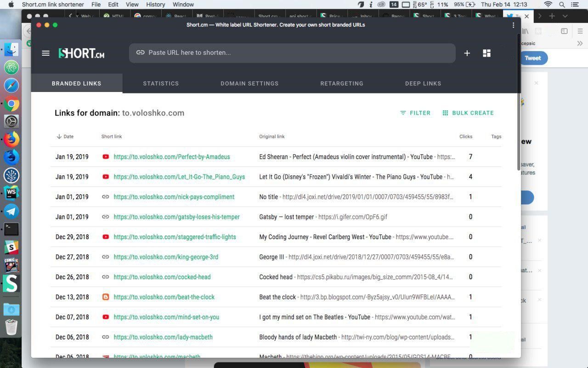Open the three-dot window menu

pos(513,25)
